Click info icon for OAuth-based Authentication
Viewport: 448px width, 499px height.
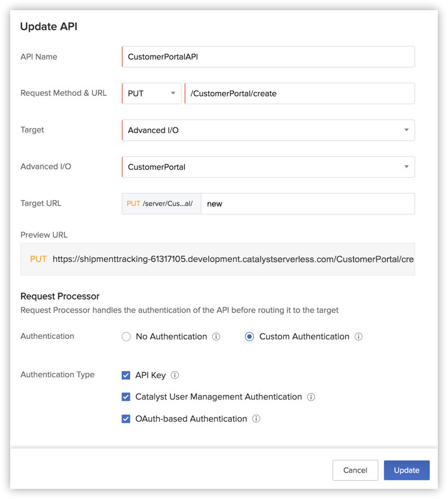click(256, 419)
